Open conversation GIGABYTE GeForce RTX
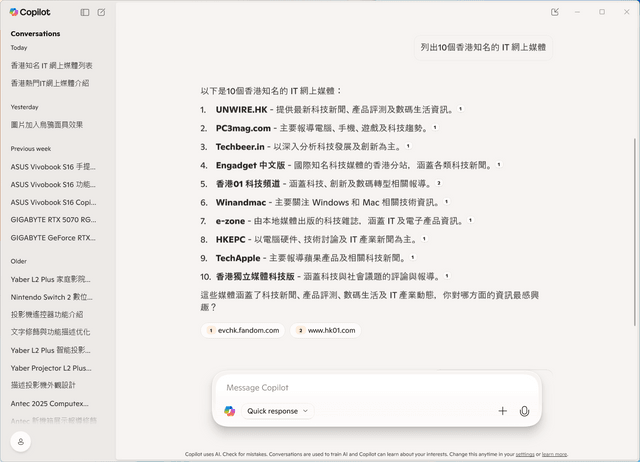The width and height of the screenshot is (640, 462). click(x=53, y=238)
